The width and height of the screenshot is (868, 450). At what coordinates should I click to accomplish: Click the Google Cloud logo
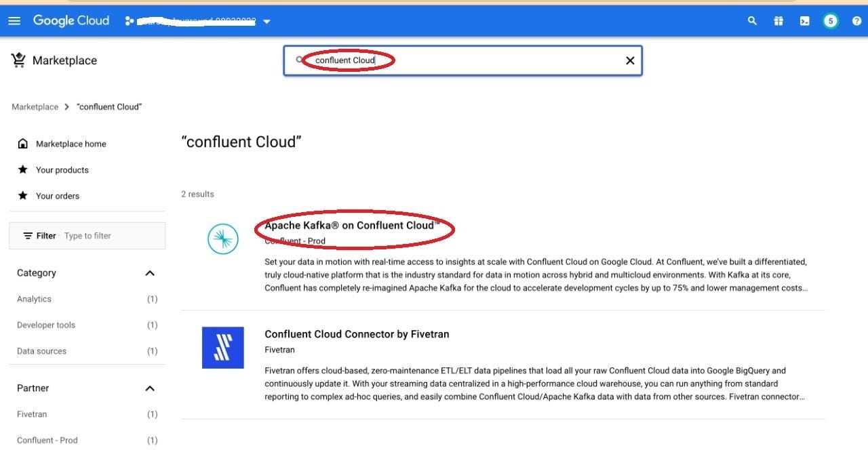point(71,21)
